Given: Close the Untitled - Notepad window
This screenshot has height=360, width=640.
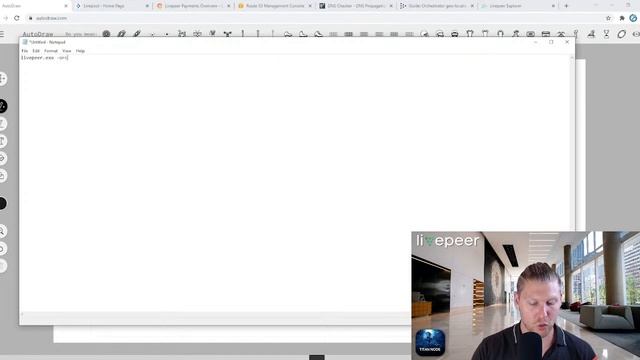Looking at the screenshot, I should click(x=567, y=42).
